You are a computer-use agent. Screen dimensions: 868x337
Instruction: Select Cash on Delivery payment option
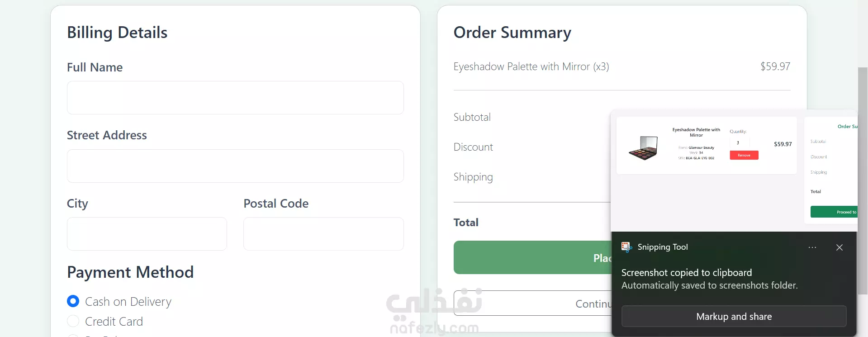(73, 301)
